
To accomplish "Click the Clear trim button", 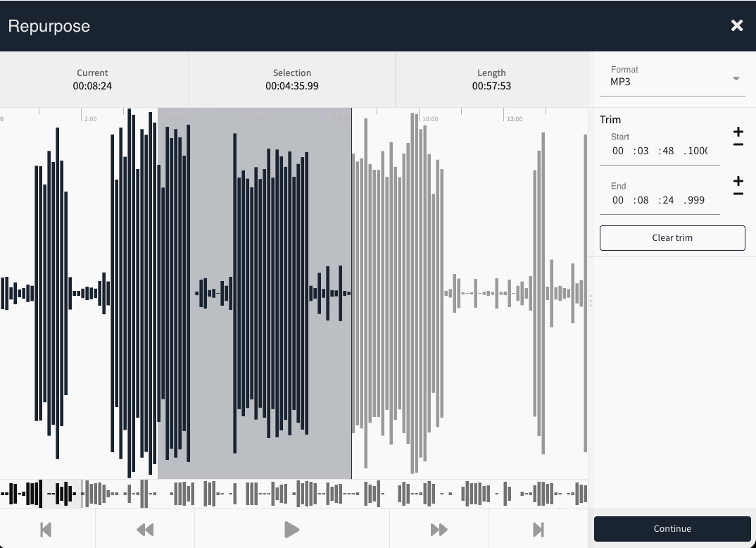I will (x=672, y=238).
